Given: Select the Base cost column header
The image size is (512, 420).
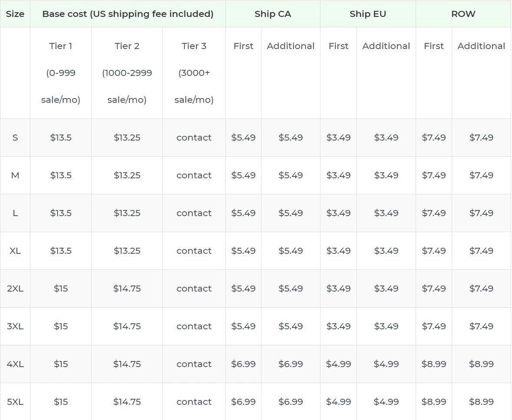Looking at the screenshot, I should point(127,14).
